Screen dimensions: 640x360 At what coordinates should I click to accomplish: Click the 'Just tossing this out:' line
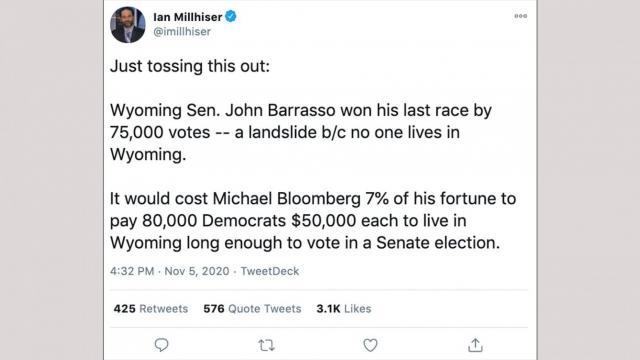pyautogui.click(x=190, y=66)
